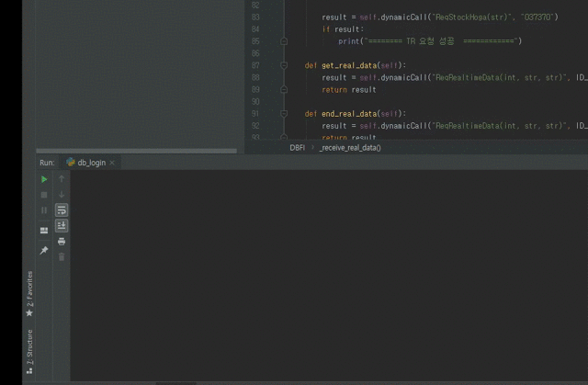The width and height of the screenshot is (588, 385).
Task: Open the Favorites tool window
Action: point(29,293)
